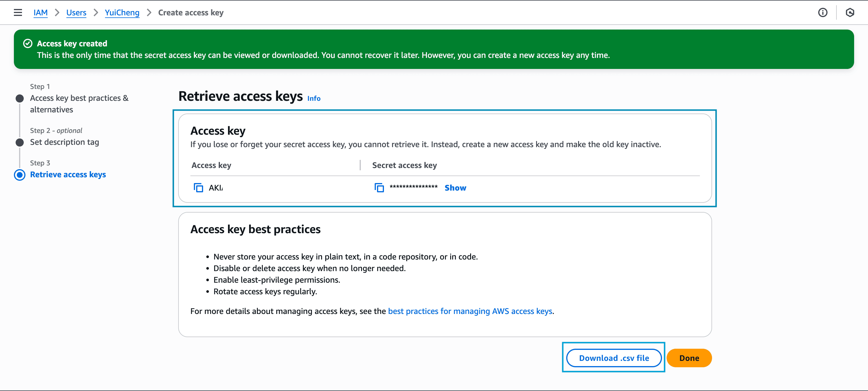Click Retrieve access keys step label
Screen dimensions: 868x391
pyautogui.click(x=68, y=174)
